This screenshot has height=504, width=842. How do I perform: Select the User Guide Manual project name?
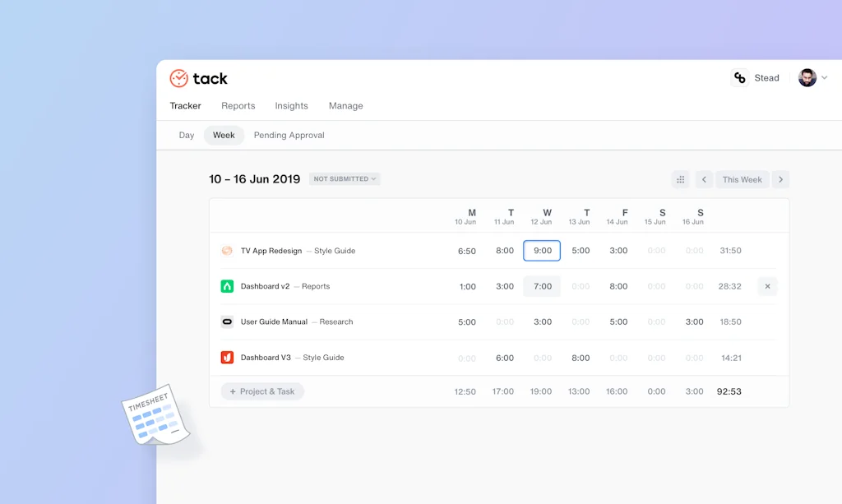(274, 321)
